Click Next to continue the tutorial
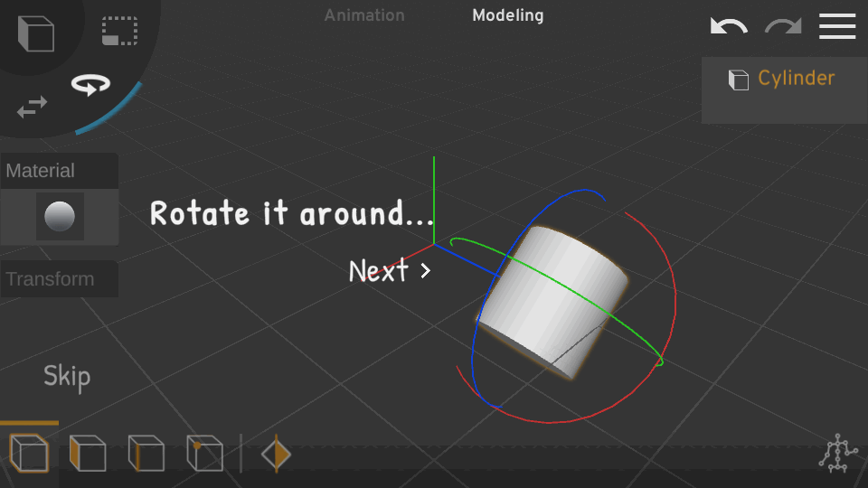This screenshot has height=488, width=868. [x=390, y=270]
